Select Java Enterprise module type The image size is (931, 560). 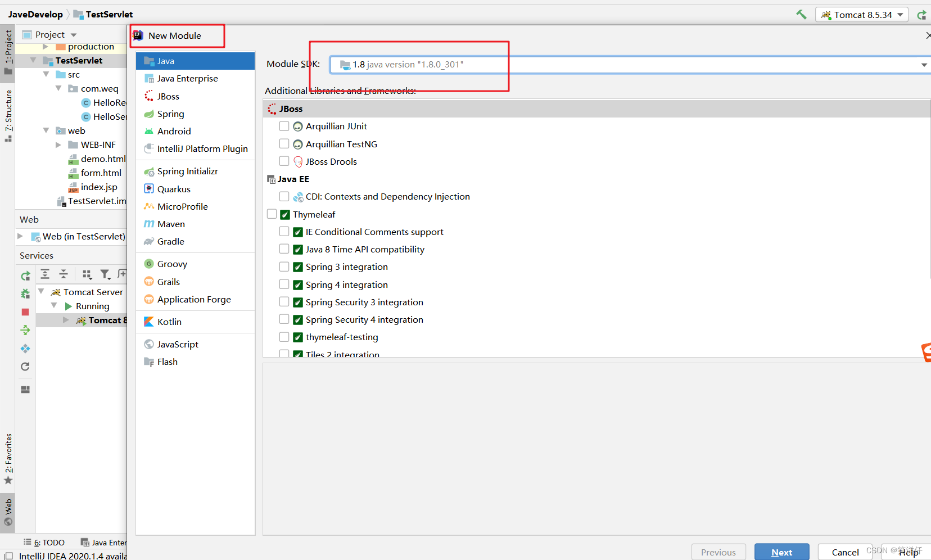pyautogui.click(x=195, y=79)
